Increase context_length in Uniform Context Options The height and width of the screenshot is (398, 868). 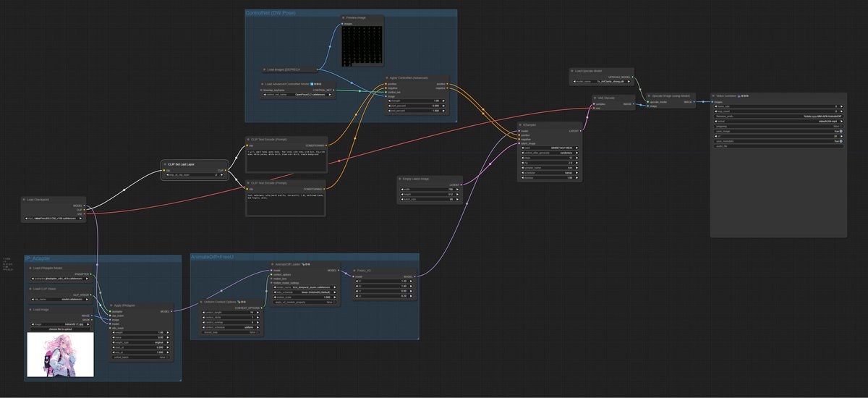tap(258, 313)
